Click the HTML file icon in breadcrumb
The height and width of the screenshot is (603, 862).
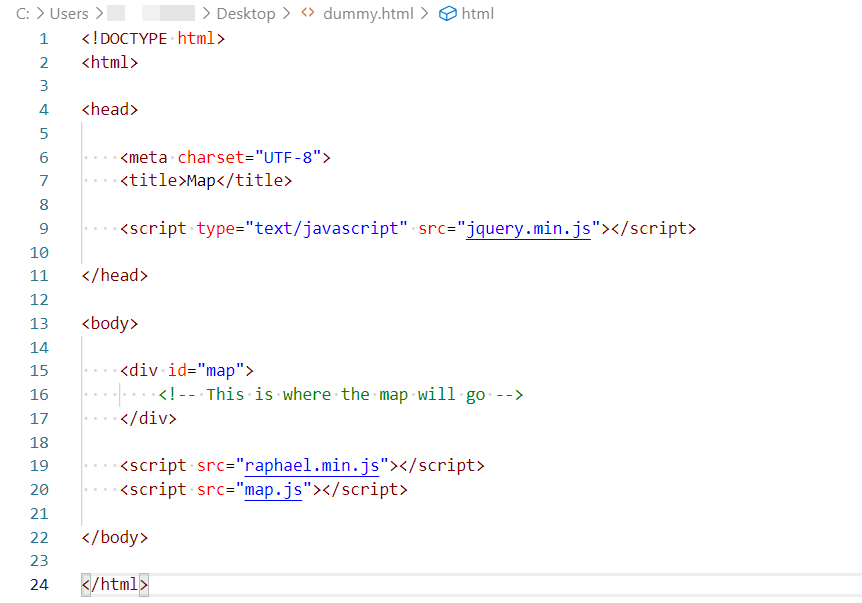308,13
